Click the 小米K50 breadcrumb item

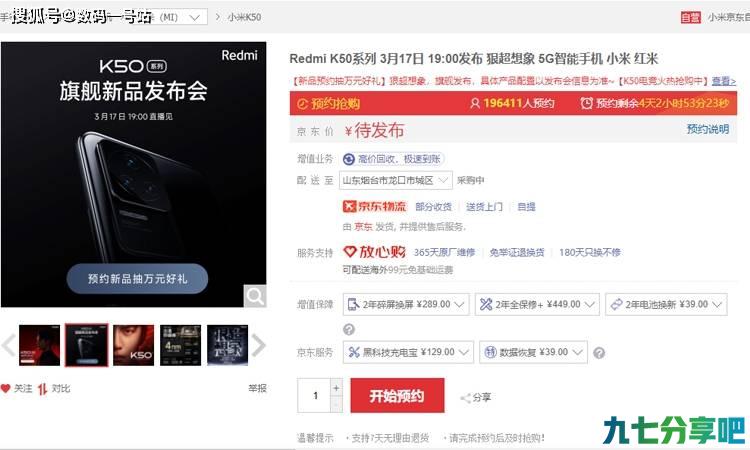(244, 17)
